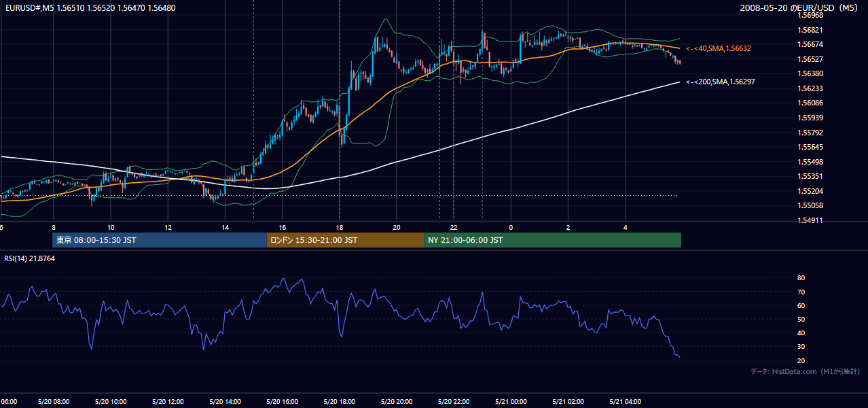Click hour tick 16 under the price chart
Viewport: 868px width, 408px height.
282,227
